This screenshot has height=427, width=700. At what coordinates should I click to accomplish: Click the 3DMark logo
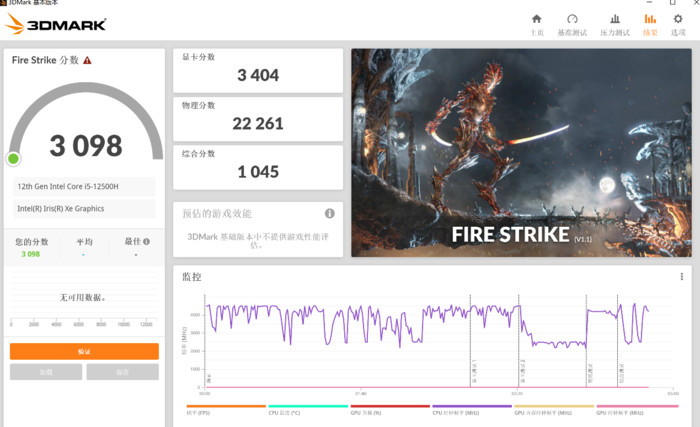click(56, 24)
